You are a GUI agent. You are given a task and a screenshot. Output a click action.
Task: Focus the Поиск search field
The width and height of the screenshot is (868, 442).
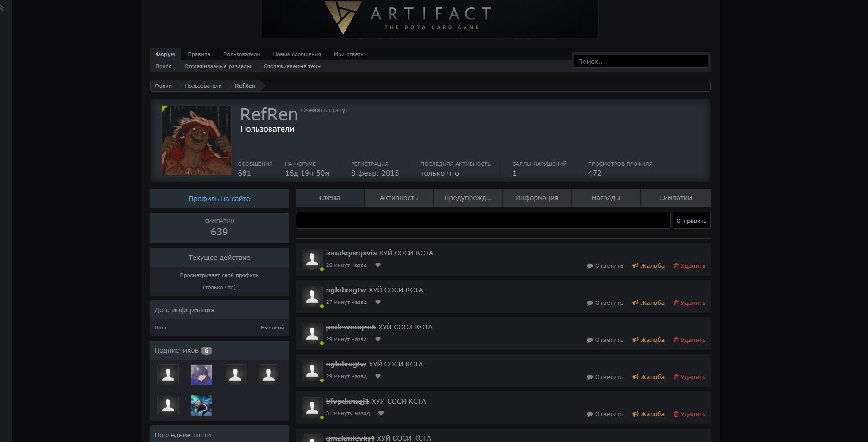(641, 61)
